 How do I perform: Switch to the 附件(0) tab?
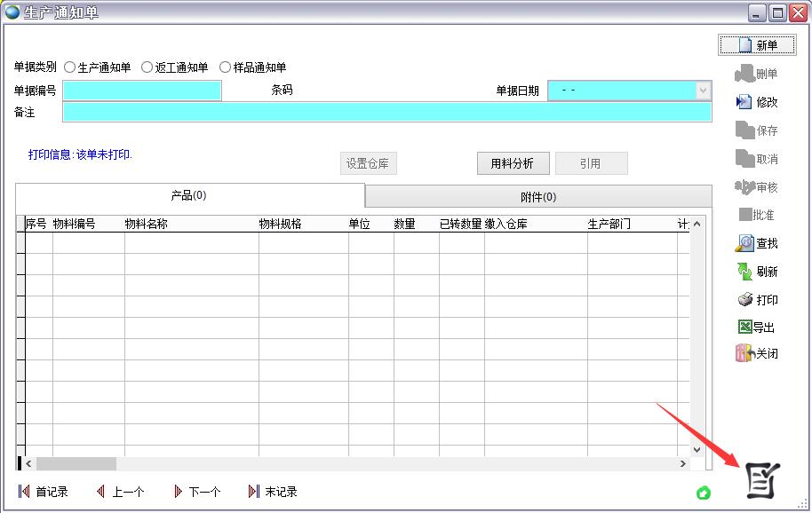pyautogui.click(x=538, y=197)
